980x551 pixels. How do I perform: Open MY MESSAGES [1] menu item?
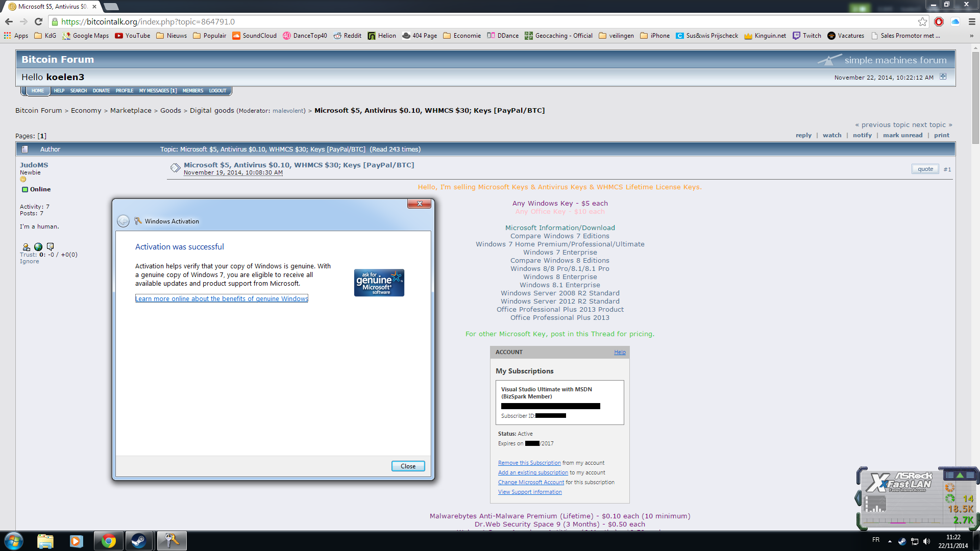158,91
